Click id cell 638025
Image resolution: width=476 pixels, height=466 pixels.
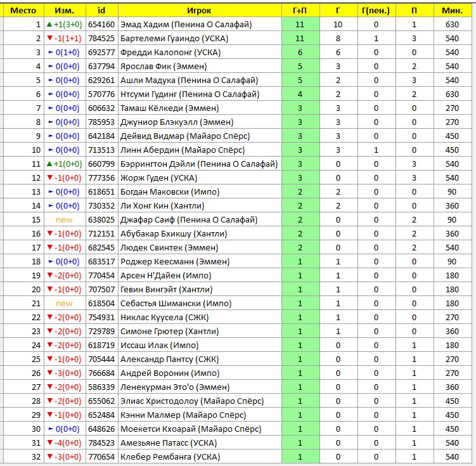point(101,220)
